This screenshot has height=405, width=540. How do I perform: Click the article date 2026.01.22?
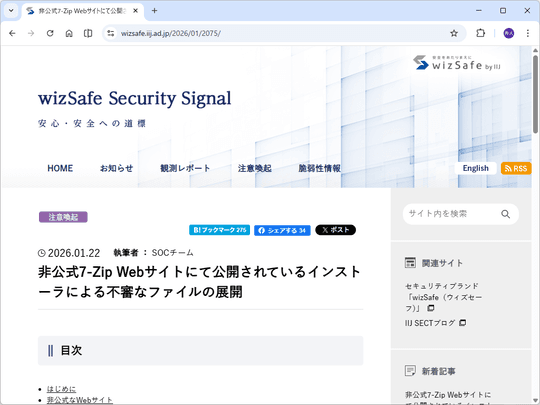click(74, 253)
